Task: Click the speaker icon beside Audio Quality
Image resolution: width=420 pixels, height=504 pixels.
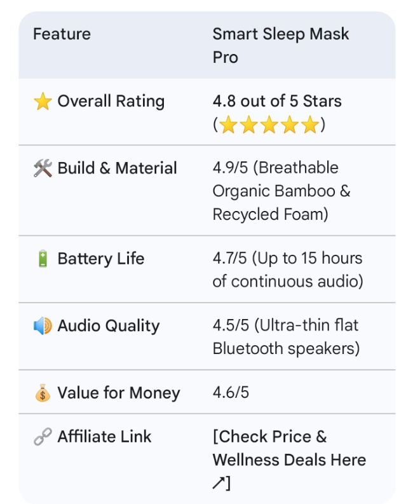Action: tap(43, 325)
